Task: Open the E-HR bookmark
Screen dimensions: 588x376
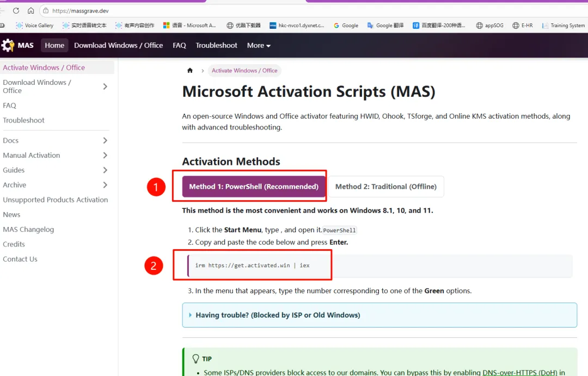Action: 522,26
